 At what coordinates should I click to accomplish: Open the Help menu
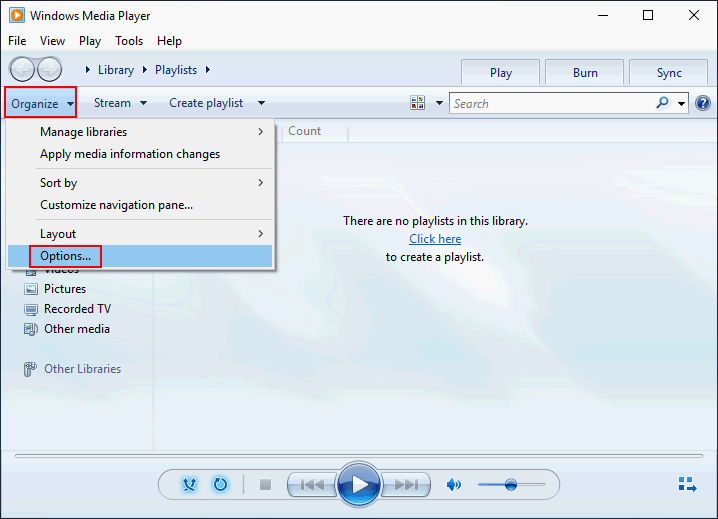[169, 41]
